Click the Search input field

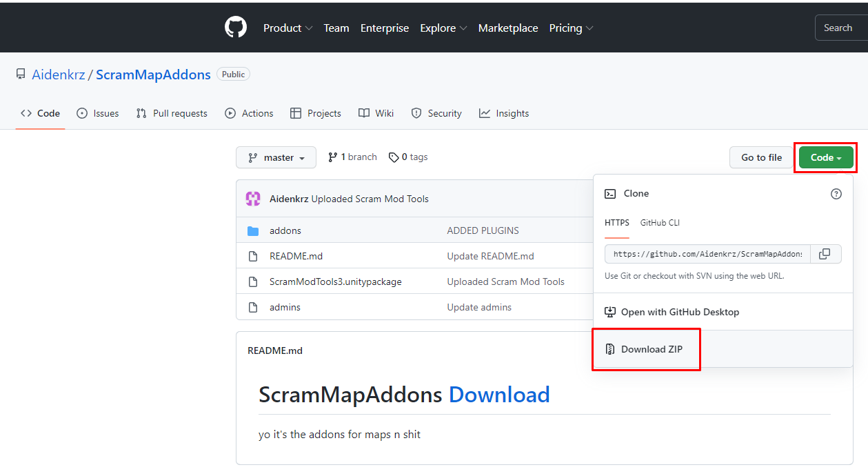(x=841, y=28)
